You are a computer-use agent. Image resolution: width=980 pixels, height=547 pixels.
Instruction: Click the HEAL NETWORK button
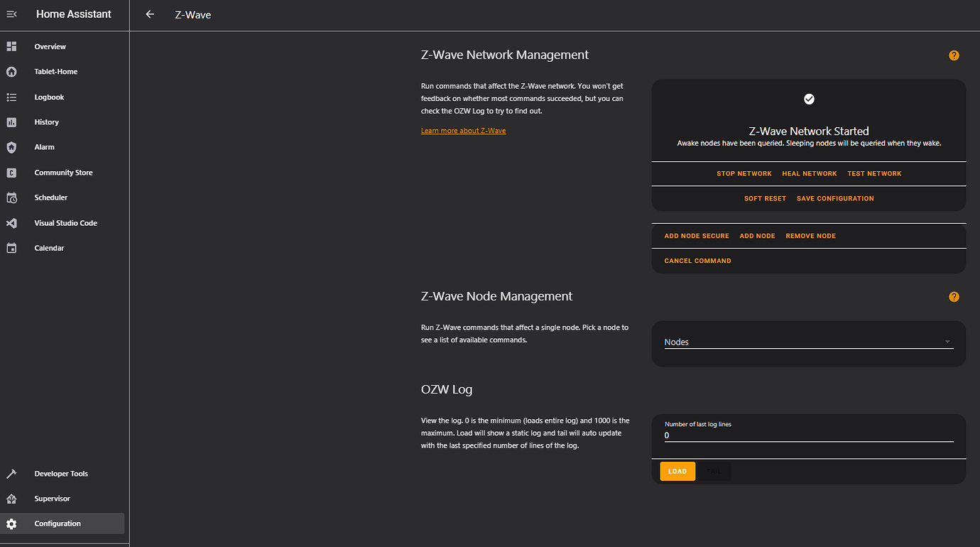(x=809, y=173)
